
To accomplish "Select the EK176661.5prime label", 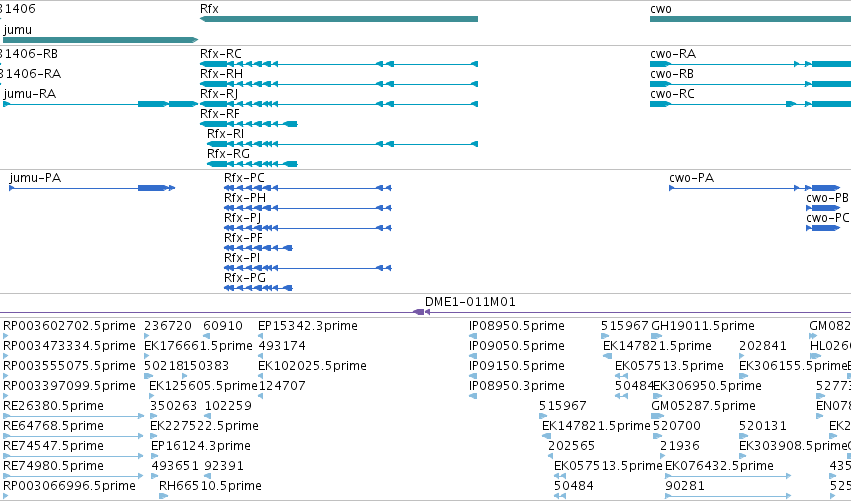I will (x=198, y=346).
